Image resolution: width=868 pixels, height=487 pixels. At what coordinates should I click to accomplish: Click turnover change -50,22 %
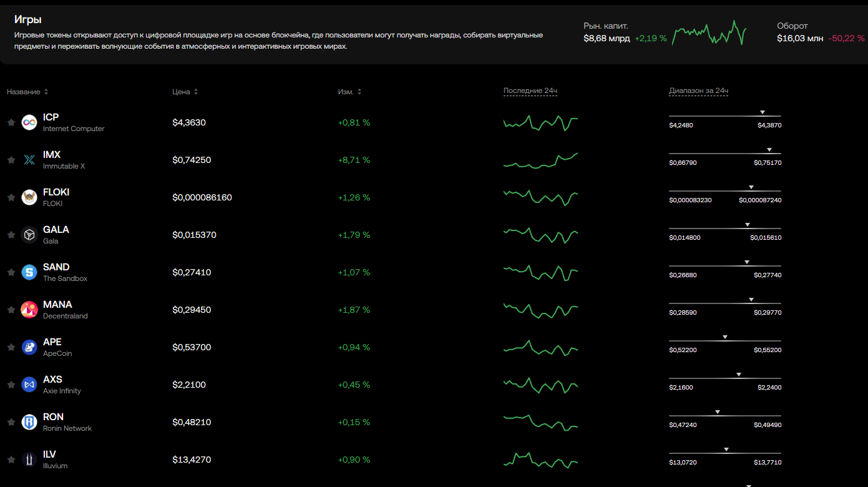(x=846, y=38)
